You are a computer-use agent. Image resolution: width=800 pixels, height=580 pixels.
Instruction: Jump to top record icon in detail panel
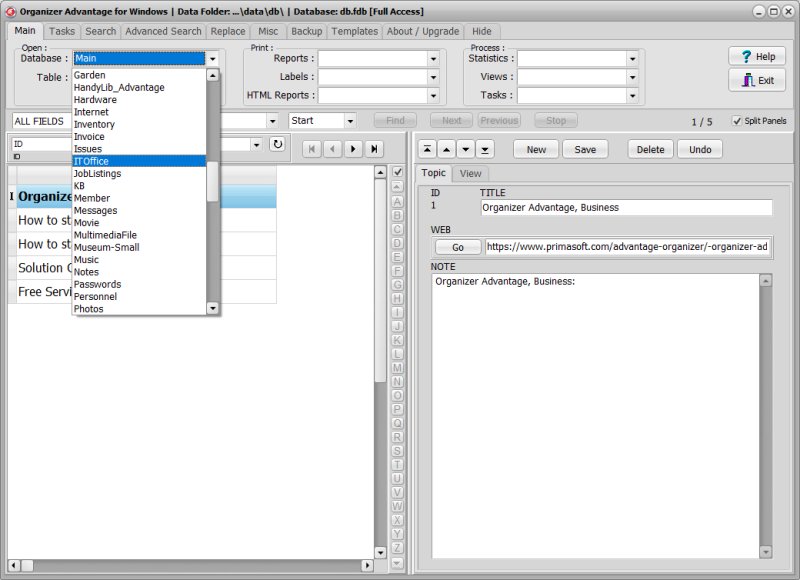coord(427,149)
